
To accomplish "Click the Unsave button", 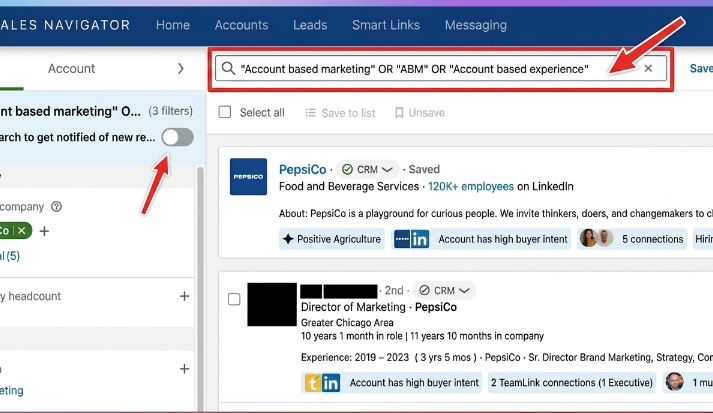I will [x=419, y=112].
